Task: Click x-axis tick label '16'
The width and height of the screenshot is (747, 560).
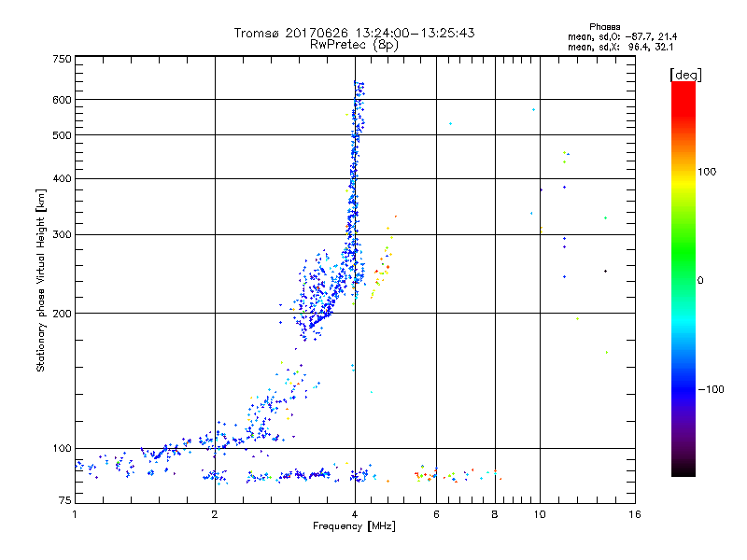Action: click(635, 514)
